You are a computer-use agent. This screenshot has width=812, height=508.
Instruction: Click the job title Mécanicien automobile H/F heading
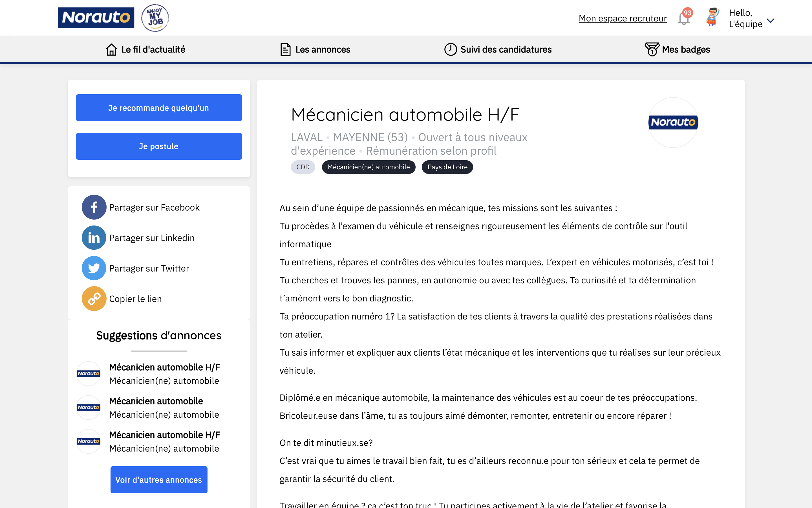point(405,115)
